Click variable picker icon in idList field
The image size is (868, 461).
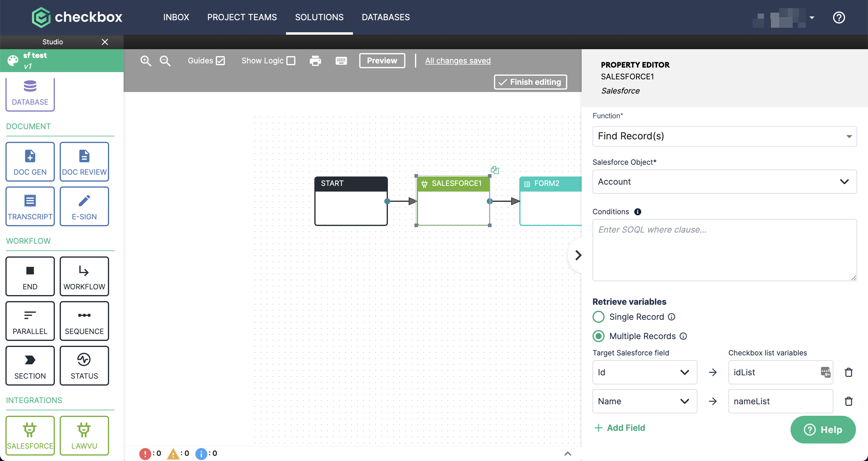point(826,372)
